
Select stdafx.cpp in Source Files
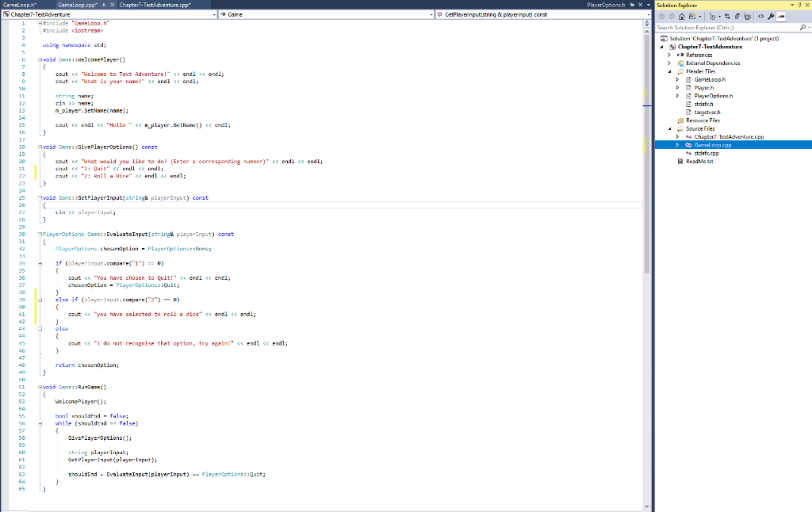[x=706, y=153]
